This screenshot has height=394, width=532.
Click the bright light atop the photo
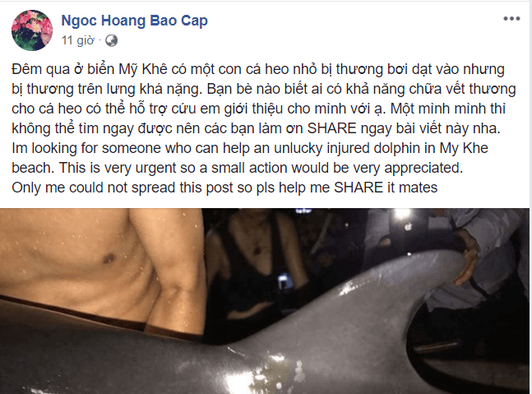click(x=402, y=215)
